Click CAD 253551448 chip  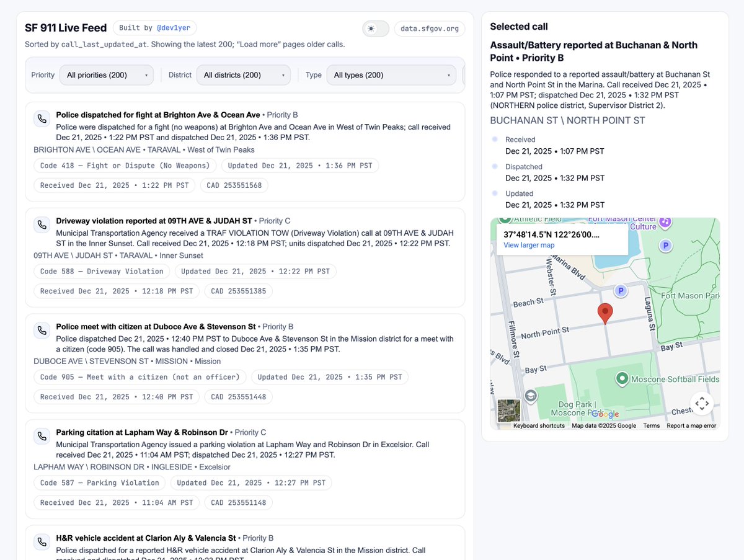pos(239,397)
